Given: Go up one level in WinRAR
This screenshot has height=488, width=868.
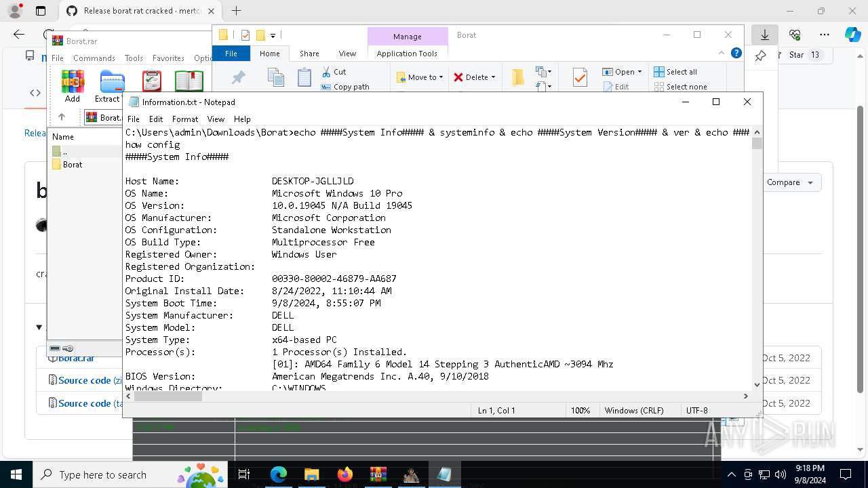Looking at the screenshot, I should pos(62,117).
